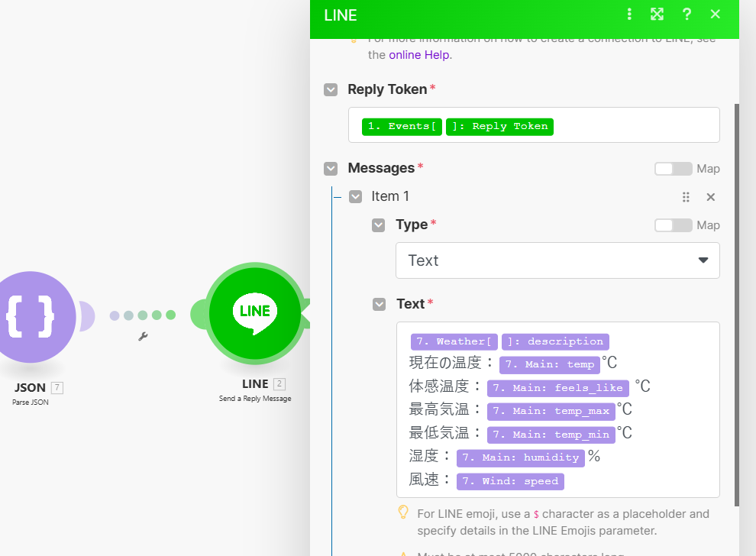Select the '7. Main: temp_max' pill
The image size is (756, 556).
551,412
